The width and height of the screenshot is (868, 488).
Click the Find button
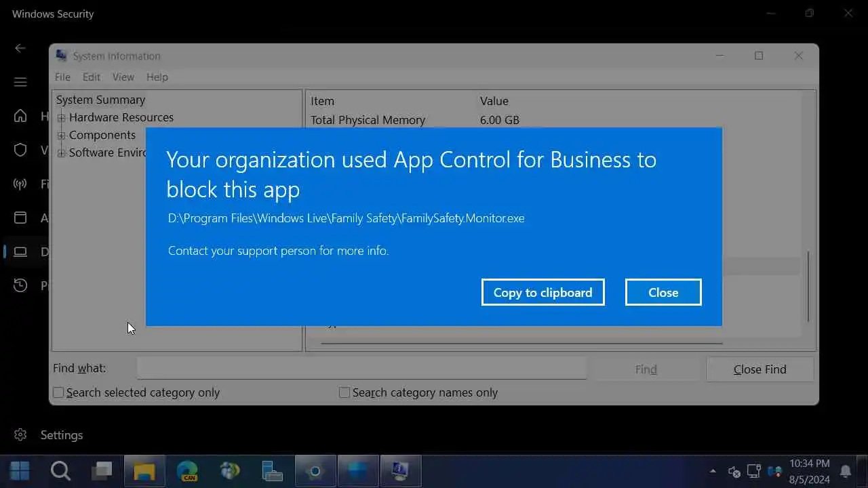(x=646, y=369)
